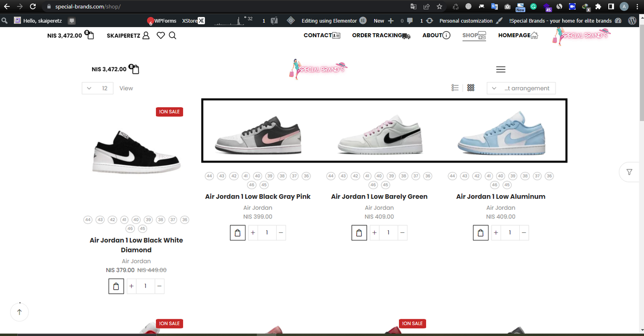The width and height of the screenshot is (644, 336).
Task: Click New in the admin bar
Action: point(384,21)
